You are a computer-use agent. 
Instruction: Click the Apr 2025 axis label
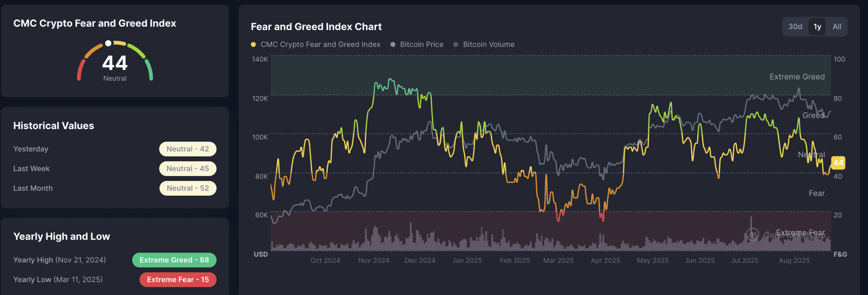coord(605,260)
